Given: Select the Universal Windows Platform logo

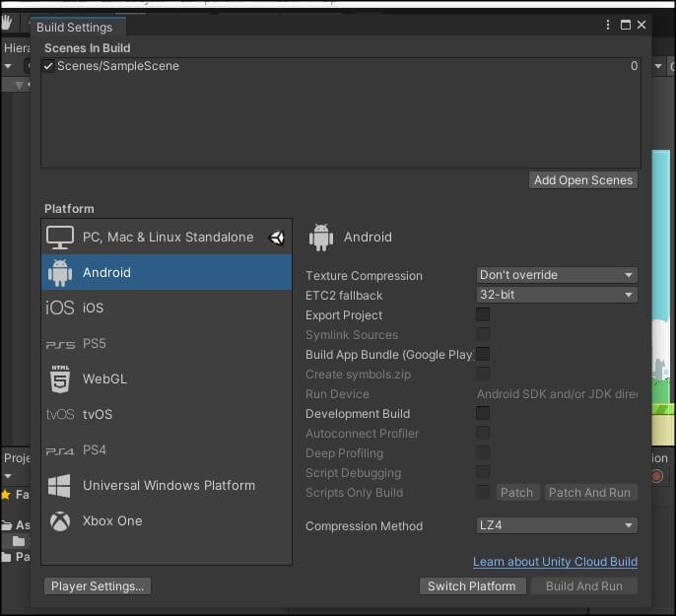Looking at the screenshot, I should (59, 486).
